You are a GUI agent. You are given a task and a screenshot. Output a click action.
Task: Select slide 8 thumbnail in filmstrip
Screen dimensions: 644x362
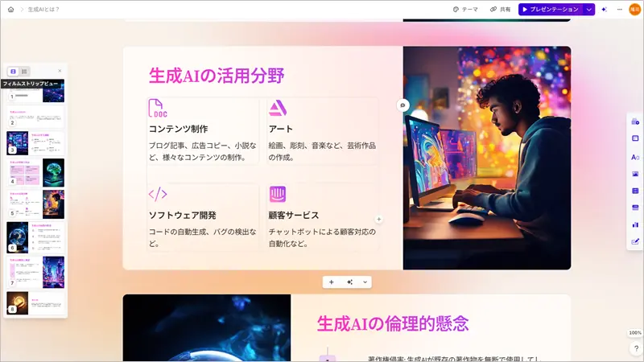coord(36,303)
